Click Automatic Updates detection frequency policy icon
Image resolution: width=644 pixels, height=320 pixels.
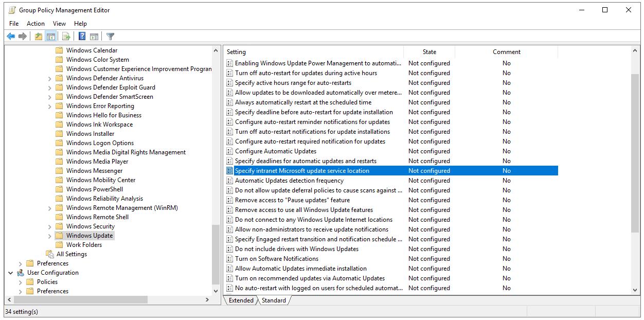pos(230,181)
